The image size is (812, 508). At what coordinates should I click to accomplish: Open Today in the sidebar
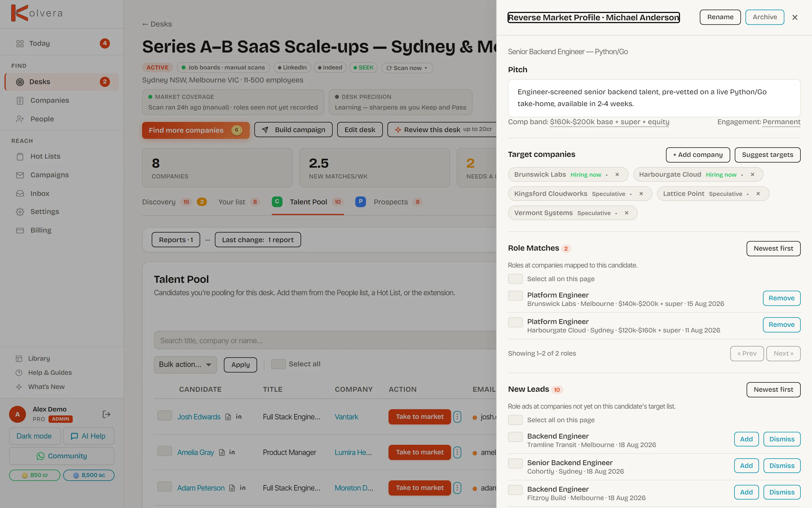pyautogui.click(x=62, y=44)
